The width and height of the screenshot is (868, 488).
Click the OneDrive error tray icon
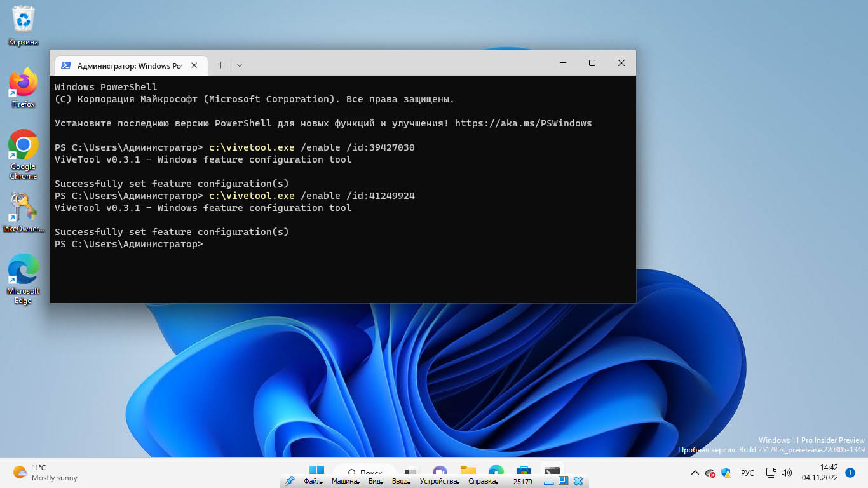click(x=710, y=473)
